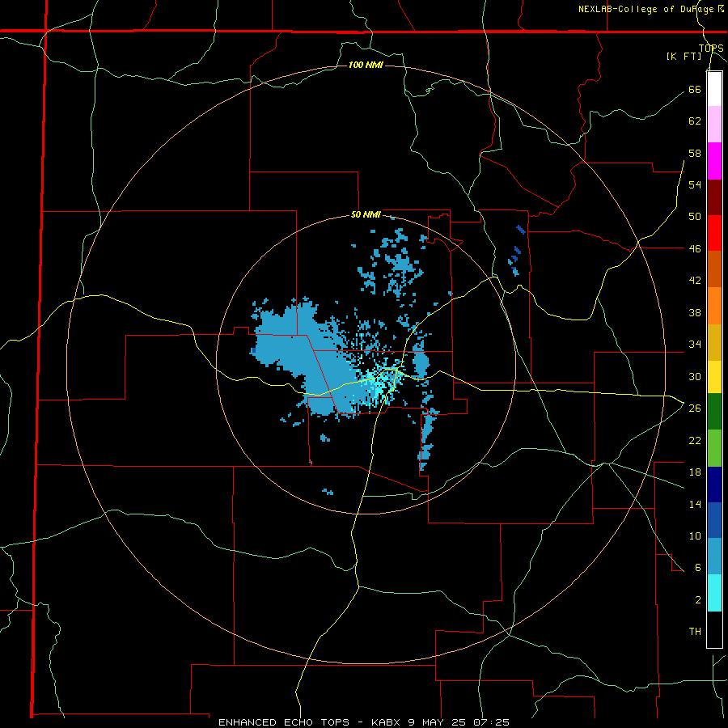This screenshot has height=728, width=728.
Task: Click the dark blue echo cells in the northeast
Action: pyautogui.click(x=517, y=251)
